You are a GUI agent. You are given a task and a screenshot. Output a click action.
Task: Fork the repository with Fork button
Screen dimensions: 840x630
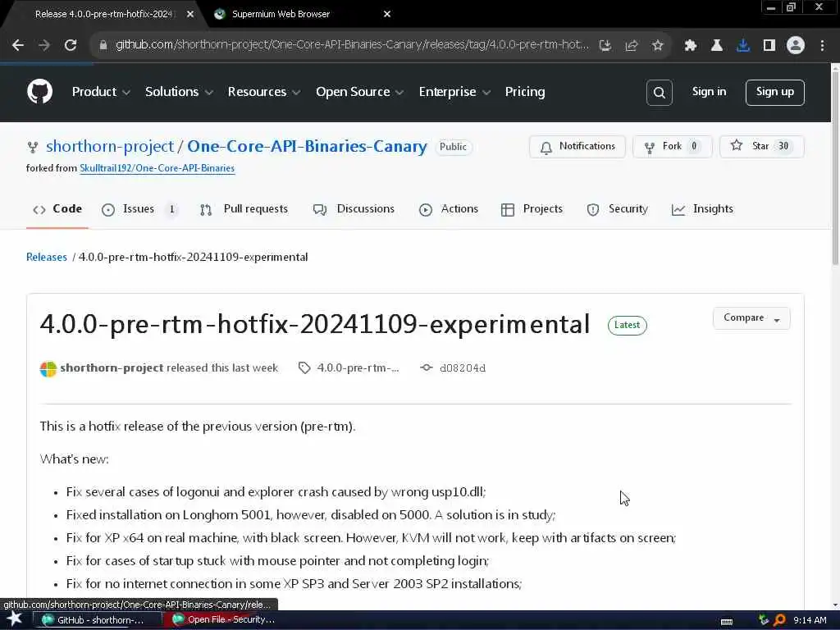(673, 147)
